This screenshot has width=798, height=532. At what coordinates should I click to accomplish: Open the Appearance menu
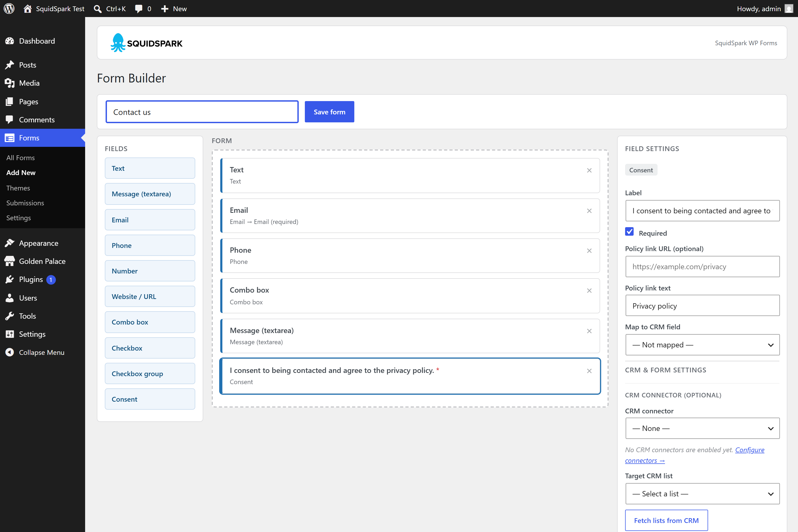click(42, 243)
